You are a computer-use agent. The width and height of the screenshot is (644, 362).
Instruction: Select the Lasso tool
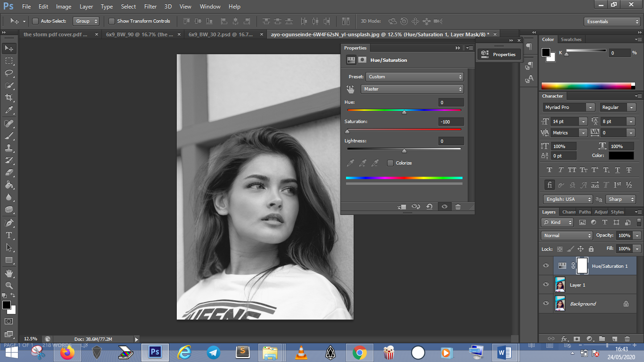pos(9,73)
